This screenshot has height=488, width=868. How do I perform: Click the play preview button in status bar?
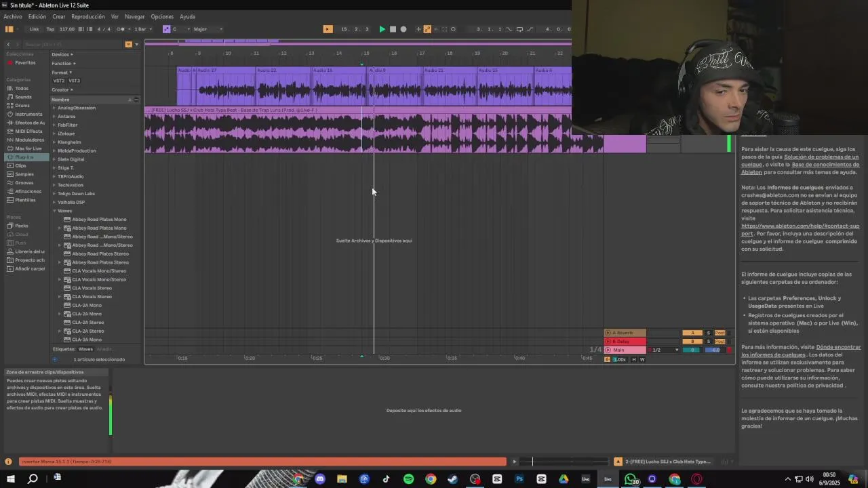[514, 462]
